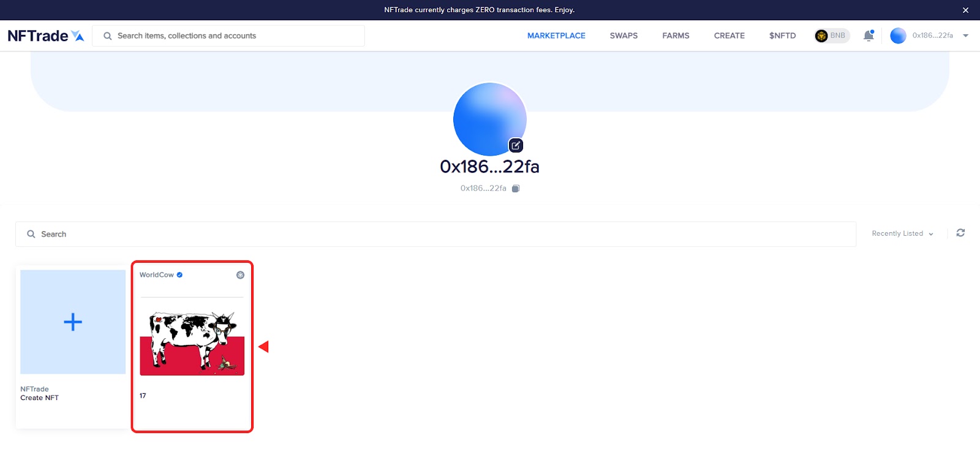The image size is (980, 449).
Task: Open the $NFTD page
Action: (x=782, y=36)
